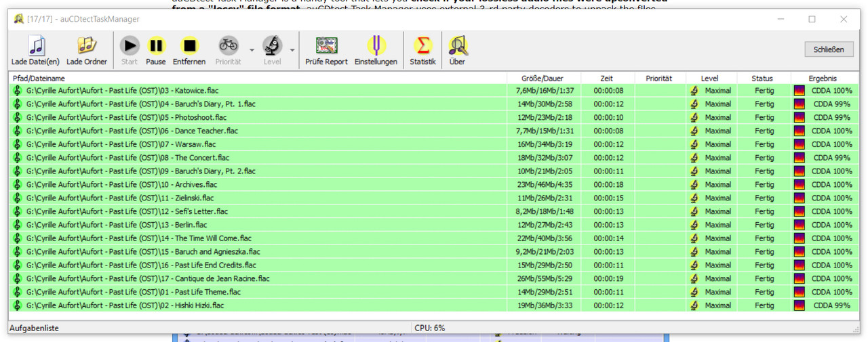Click the level icon in Past Life Theme row
The image size is (868, 342).
[x=694, y=292]
